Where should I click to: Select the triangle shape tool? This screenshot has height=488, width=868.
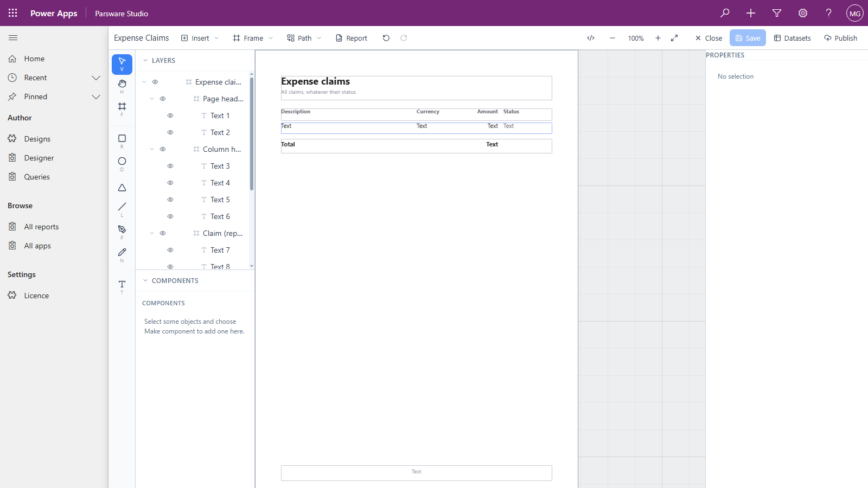point(122,188)
